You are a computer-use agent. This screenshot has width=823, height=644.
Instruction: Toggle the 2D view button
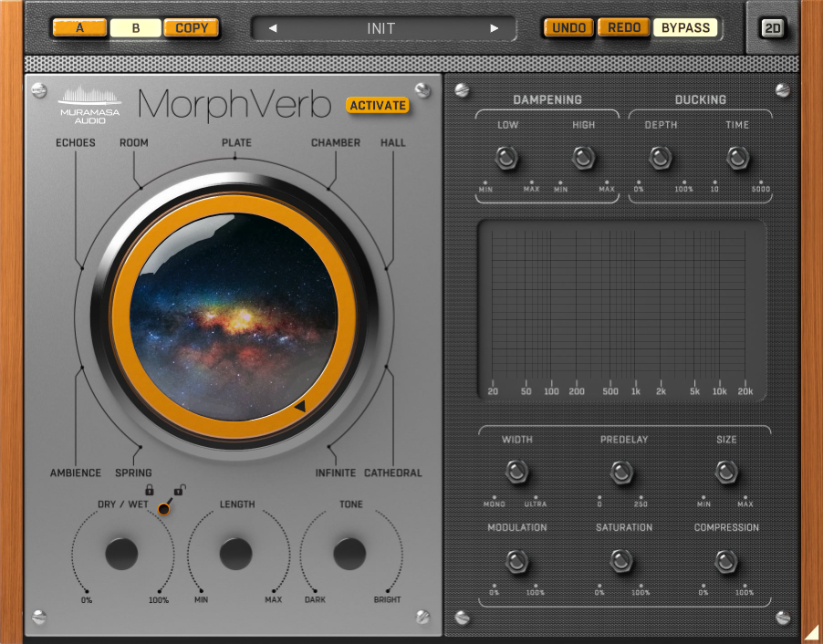pyautogui.click(x=773, y=28)
